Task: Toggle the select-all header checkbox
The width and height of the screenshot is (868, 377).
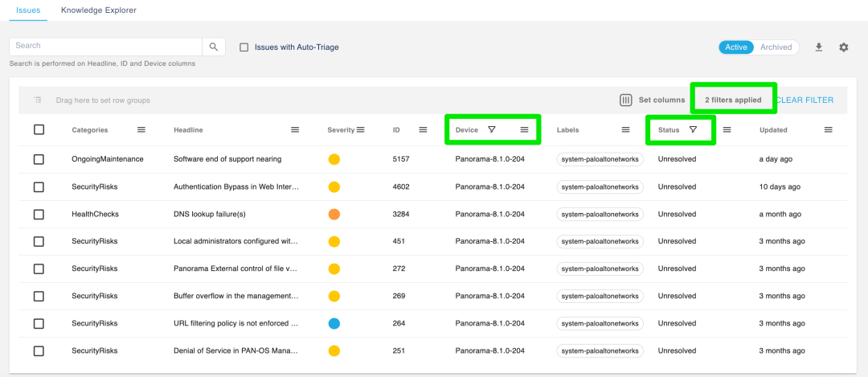Action: (39, 129)
